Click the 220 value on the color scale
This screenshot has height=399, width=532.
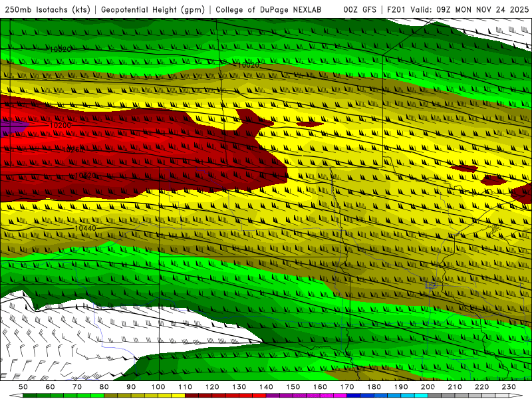pos(481,387)
